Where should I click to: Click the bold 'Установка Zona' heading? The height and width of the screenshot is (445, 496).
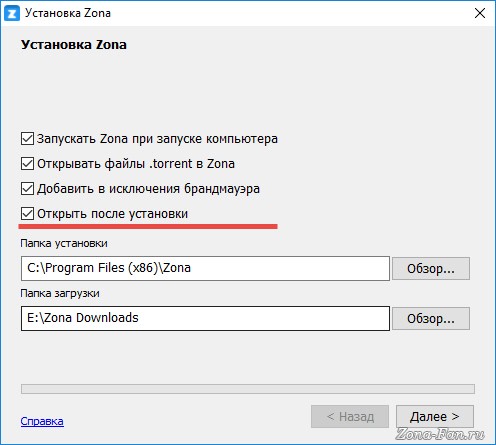(74, 45)
